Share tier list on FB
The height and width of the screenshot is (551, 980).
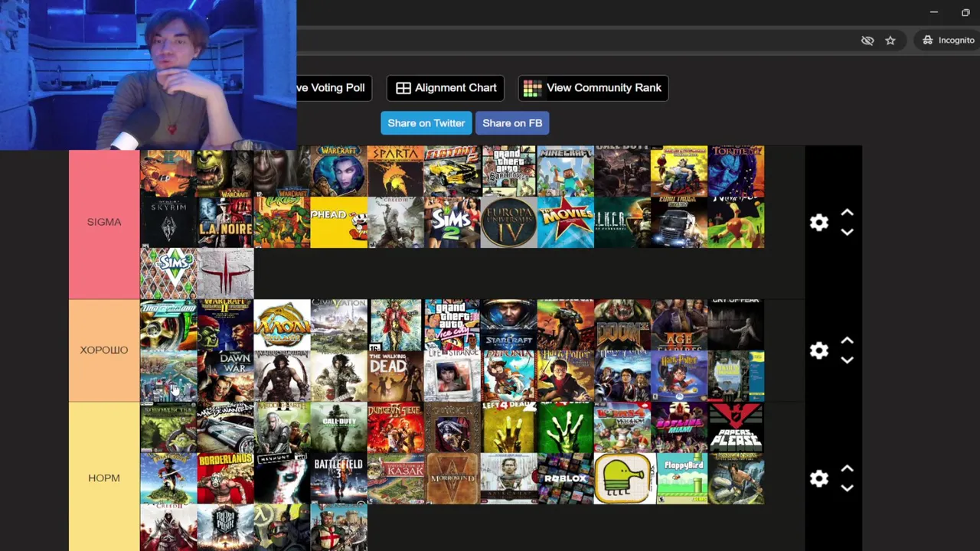[511, 123]
